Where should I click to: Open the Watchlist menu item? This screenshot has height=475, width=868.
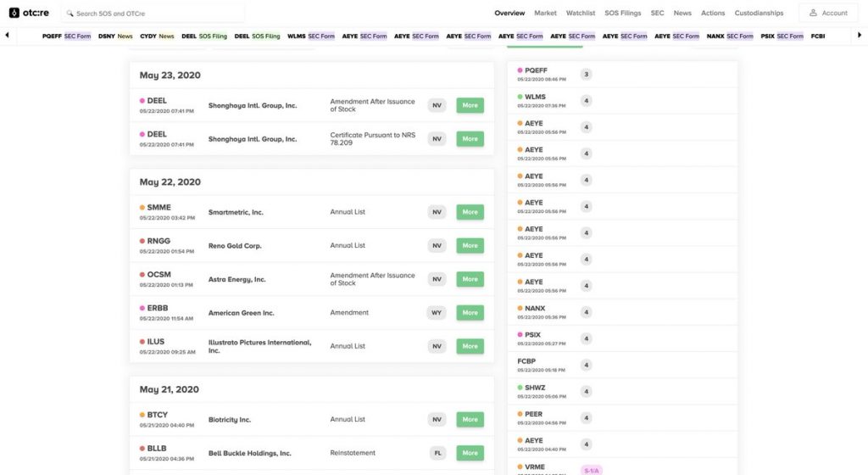click(x=580, y=13)
